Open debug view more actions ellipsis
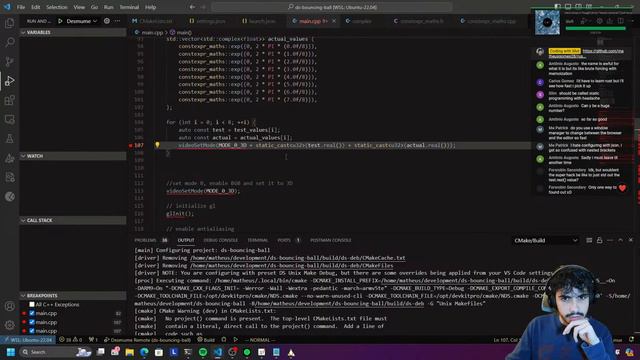The height and width of the screenshot is (360, 640). (118, 21)
